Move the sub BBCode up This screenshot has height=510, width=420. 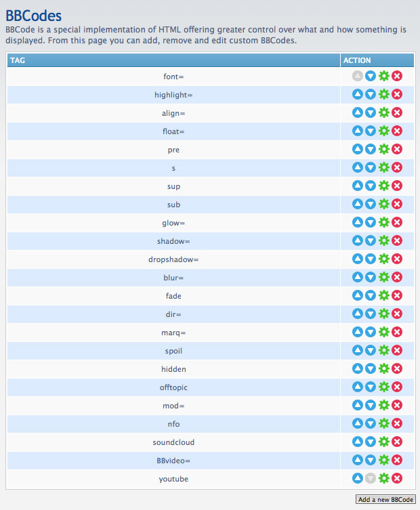(x=357, y=204)
